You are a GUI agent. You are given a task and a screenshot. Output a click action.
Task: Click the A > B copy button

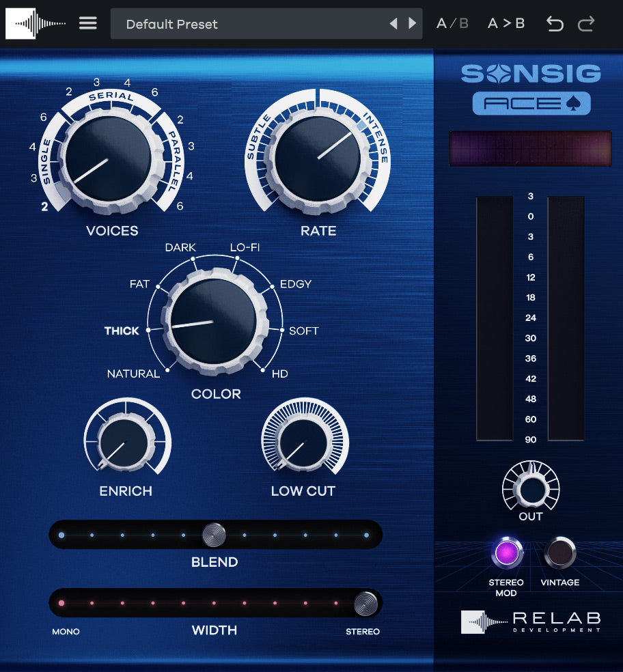point(506,23)
